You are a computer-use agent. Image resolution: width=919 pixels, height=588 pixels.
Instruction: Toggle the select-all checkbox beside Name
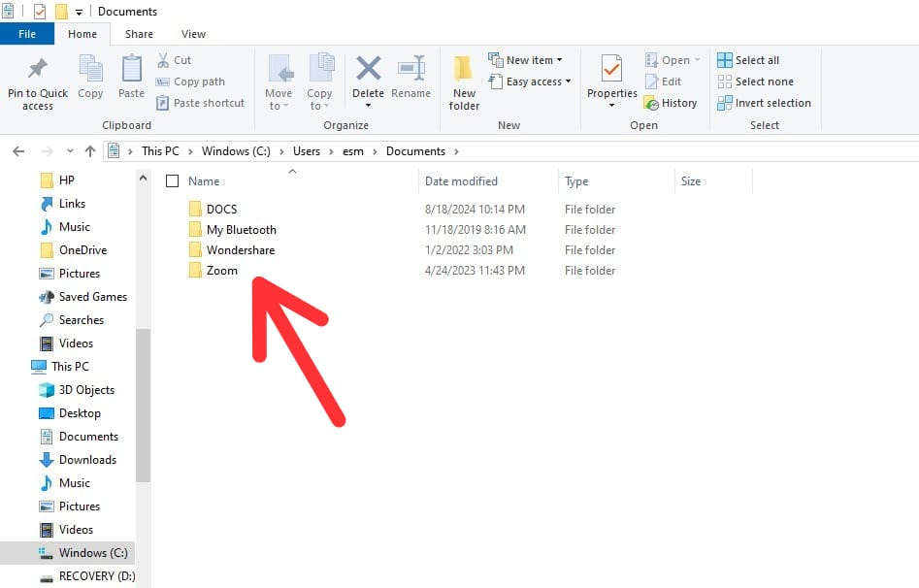coord(173,181)
